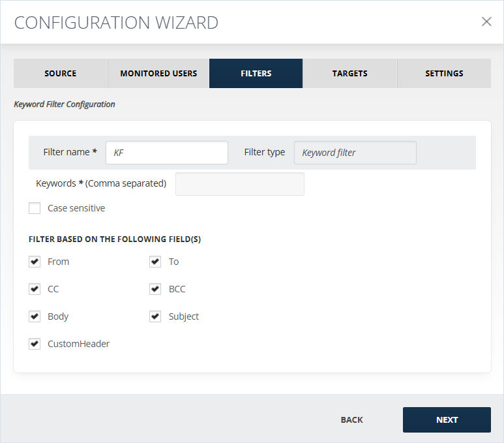Click the Configuration Wizard title text

pyautogui.click(x=116, y=23)
